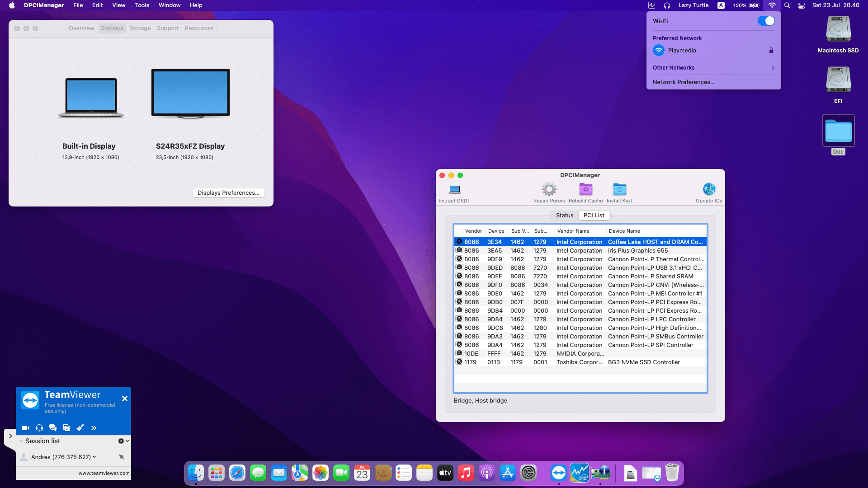Select the Iris Plus Graphics 655 row

[x=580, y=251]
